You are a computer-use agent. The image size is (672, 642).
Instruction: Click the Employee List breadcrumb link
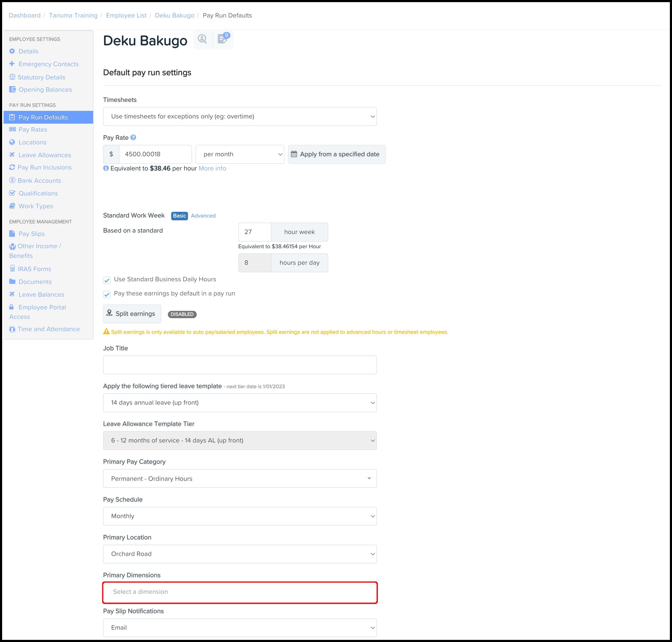126,15
